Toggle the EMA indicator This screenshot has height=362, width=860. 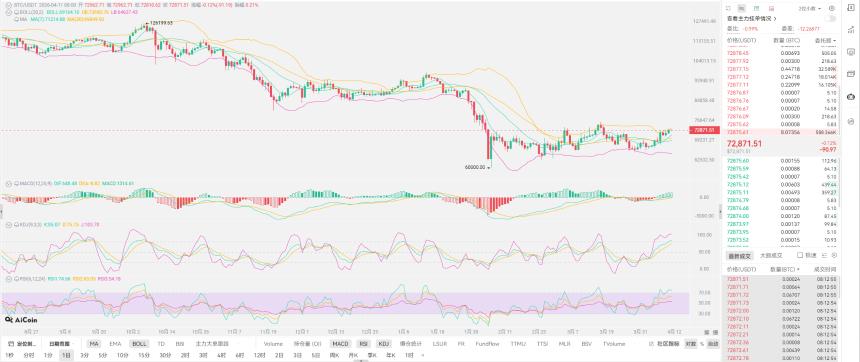(115, 343)
